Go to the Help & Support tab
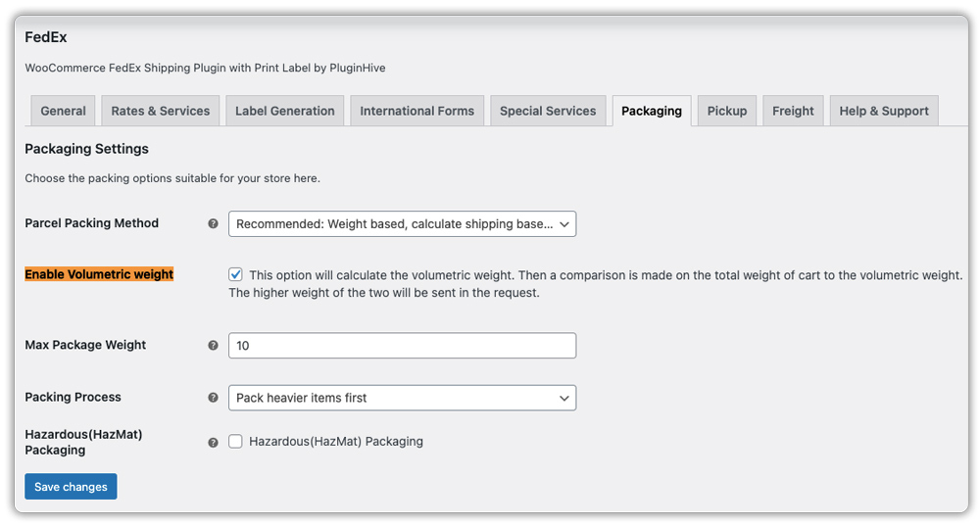980x526 pixels. click(884, 112)
